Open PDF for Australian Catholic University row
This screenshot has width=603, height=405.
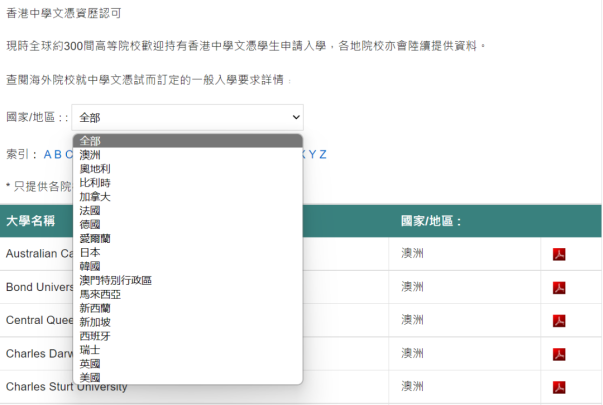click(x=559, y=254)
